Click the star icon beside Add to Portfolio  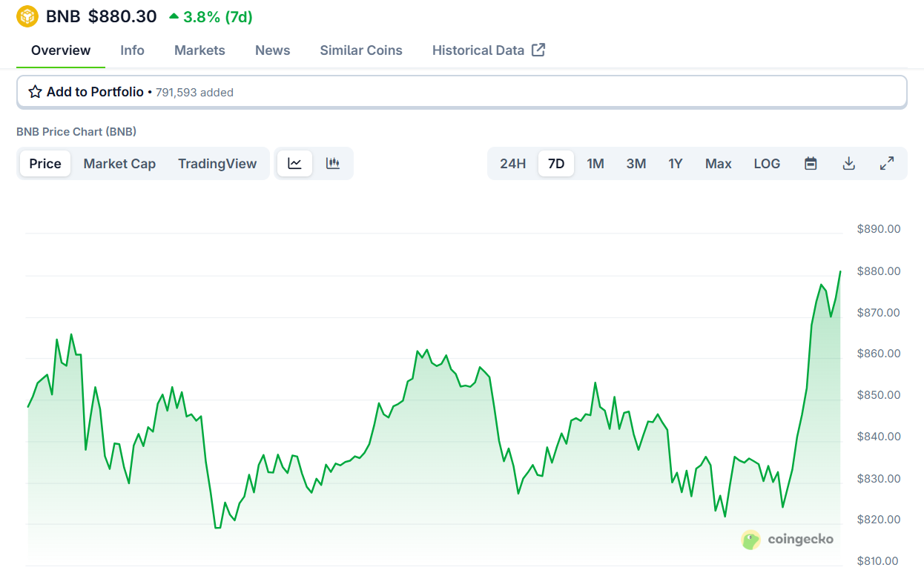[x=35, y=92]
